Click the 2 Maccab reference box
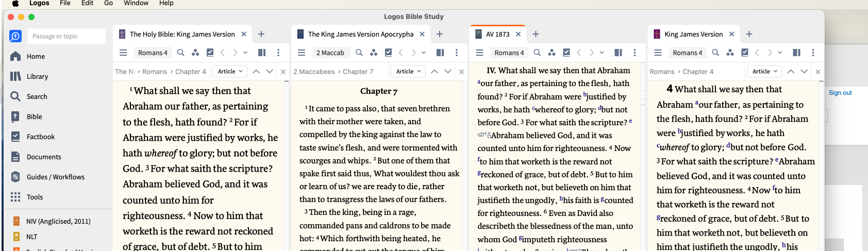The image size is (868, 251). tap(330, 53)
